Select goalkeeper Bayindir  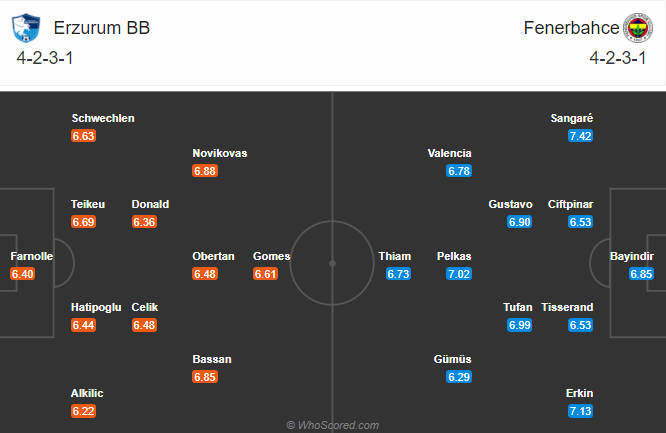[x=631, y=256]
